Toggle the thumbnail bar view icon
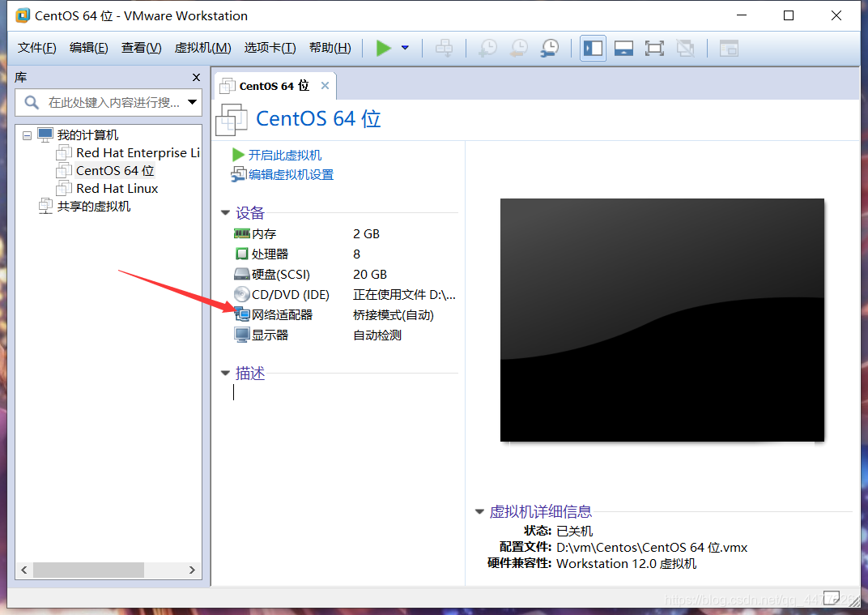This screenshot has height=615, width=868. click(x=623, y=48)
